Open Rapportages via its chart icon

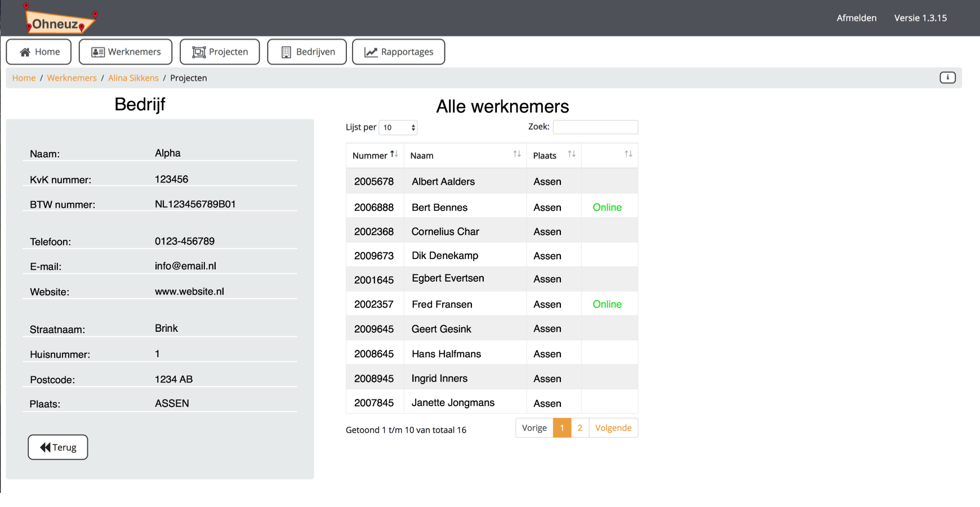(x=371, y=51)
